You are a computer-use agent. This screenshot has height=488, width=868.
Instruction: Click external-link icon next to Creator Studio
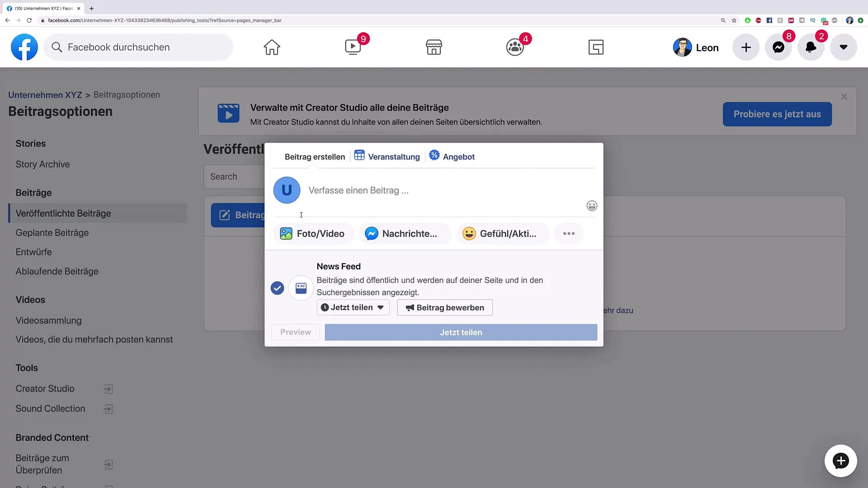[x=108, y=389]
